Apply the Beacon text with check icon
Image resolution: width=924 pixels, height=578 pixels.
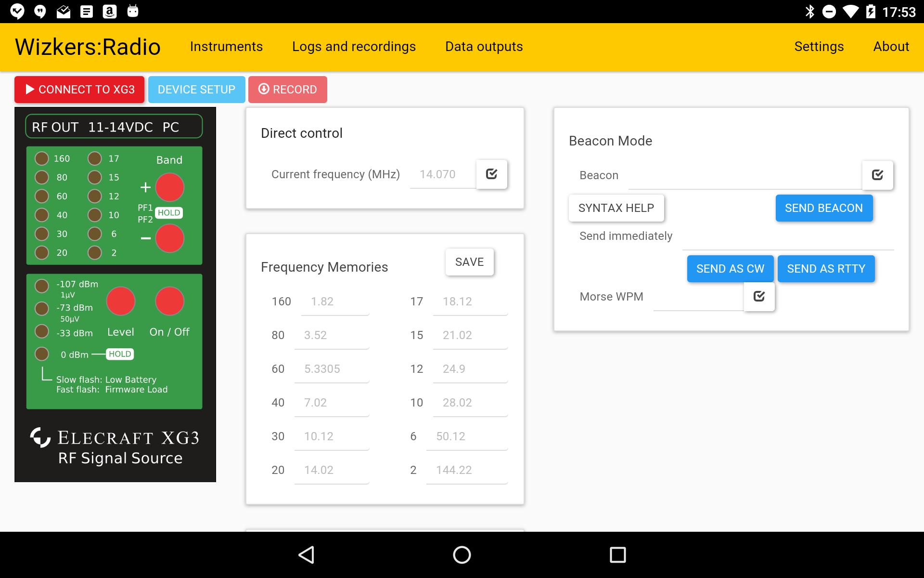point(877,175)
